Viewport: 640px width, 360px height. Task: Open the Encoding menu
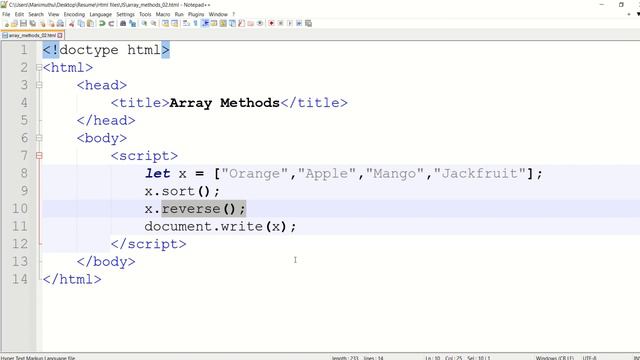click(x=74, y=14)
